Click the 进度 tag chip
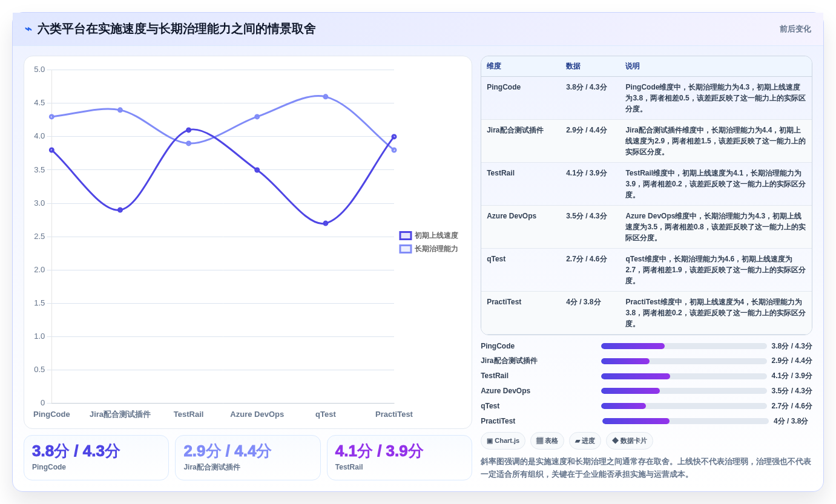Image resolution: width=836 pixels, height=504 pixels. (585, 440)
